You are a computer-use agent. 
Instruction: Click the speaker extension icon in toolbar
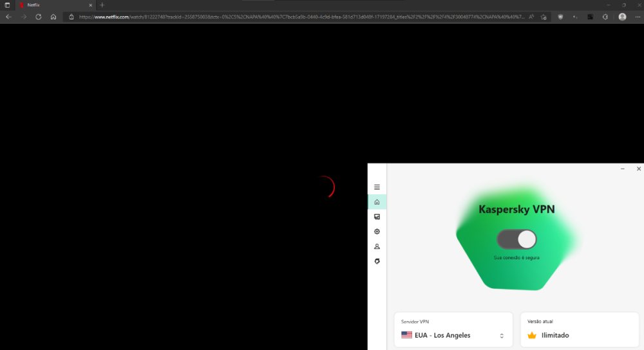[x=575, y=17]
